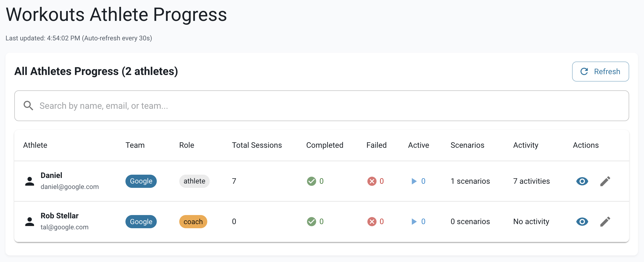644x262 pixels.
Task: Select the pencil edit icon for Rob Stellar
Action: pyautogui.click(x=605, y=221)
